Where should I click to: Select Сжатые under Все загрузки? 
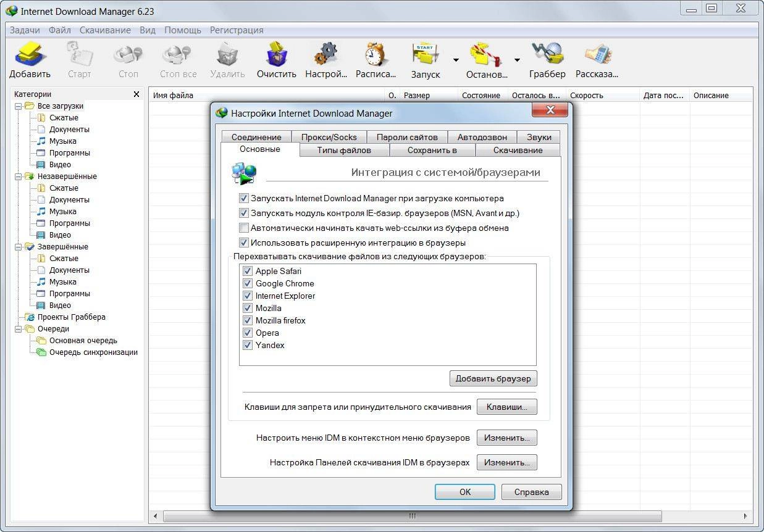(64, 118)
